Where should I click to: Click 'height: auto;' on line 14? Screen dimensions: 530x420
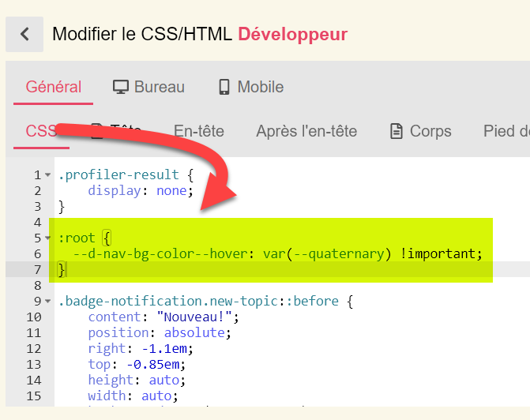click(x=137, y=380)
